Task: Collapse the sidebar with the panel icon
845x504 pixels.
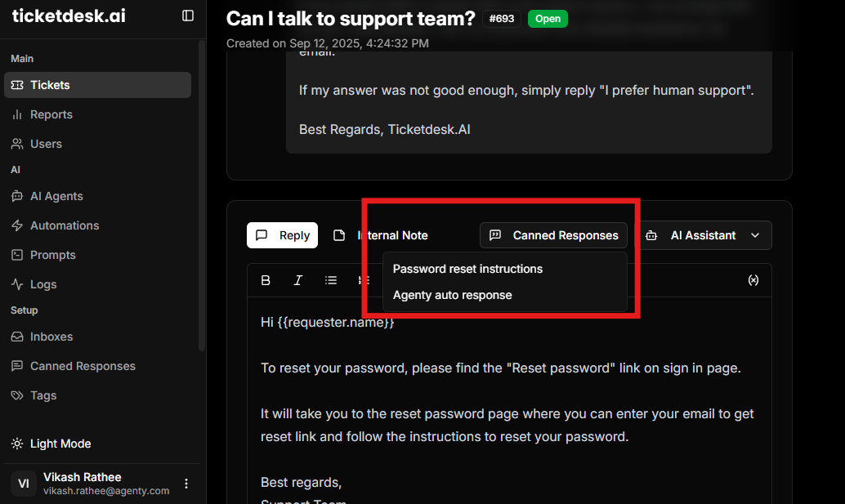Action: tap(187, 16)
